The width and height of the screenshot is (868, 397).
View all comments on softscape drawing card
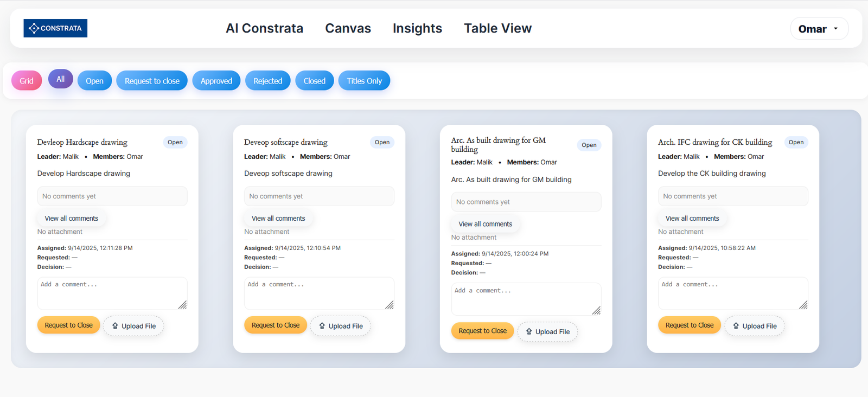coord(278,219)
